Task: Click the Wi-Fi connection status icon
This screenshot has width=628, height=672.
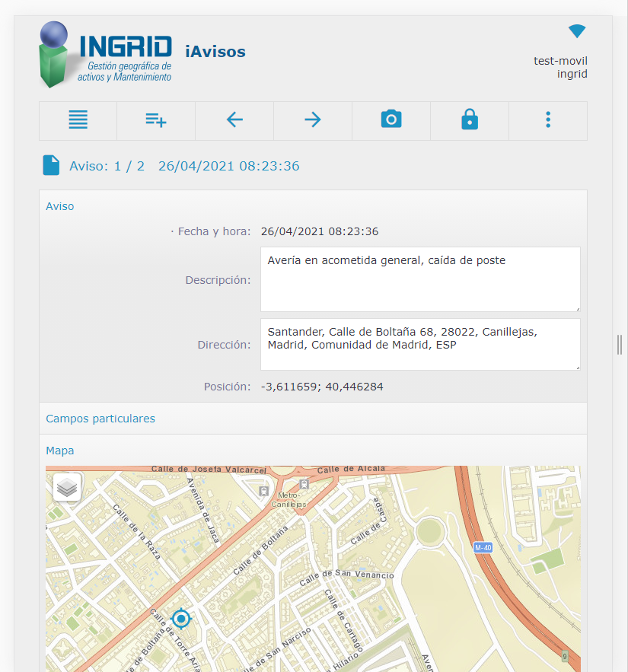Action: (577, 31)
